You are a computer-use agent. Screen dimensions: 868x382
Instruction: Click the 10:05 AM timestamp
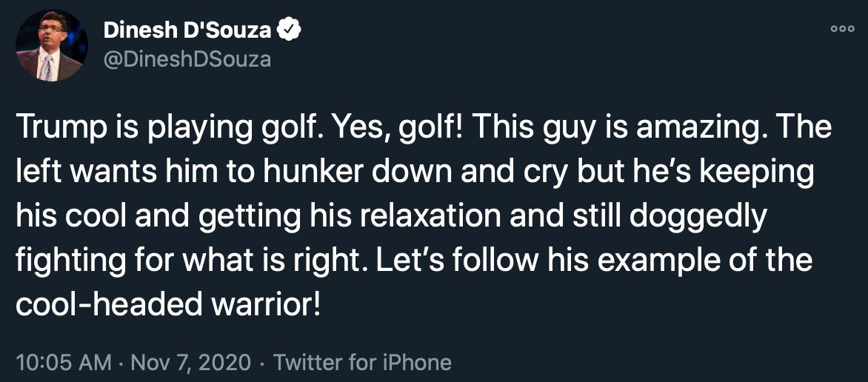point(64,363)
